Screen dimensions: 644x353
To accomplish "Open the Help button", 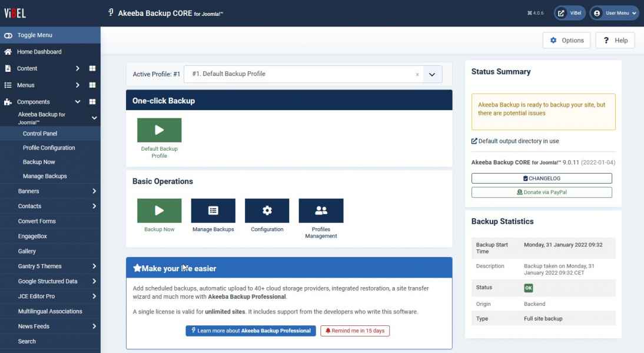I will pyautogui.click(x=615, y=40).
